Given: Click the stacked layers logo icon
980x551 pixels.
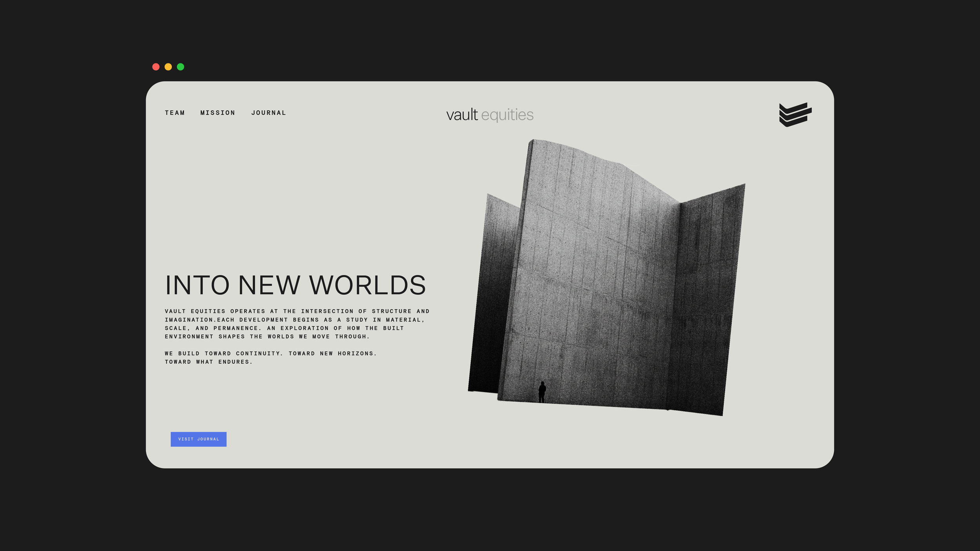Looking at the screenshot, I should click(x=795, y=114).
